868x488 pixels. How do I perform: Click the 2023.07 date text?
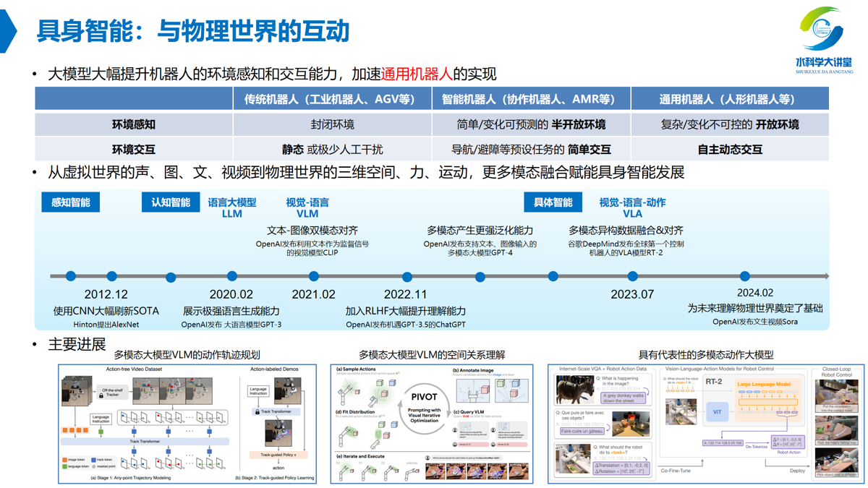click(x=632, y=294)
